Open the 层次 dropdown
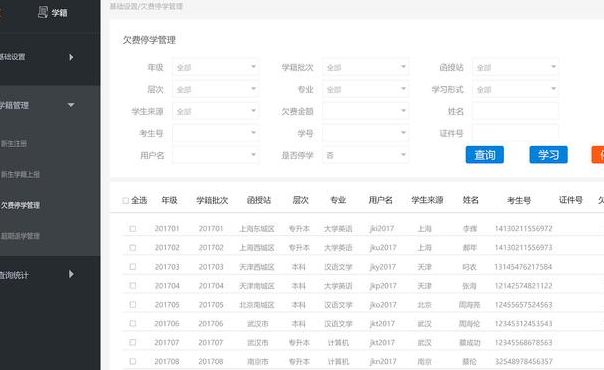 215,89
